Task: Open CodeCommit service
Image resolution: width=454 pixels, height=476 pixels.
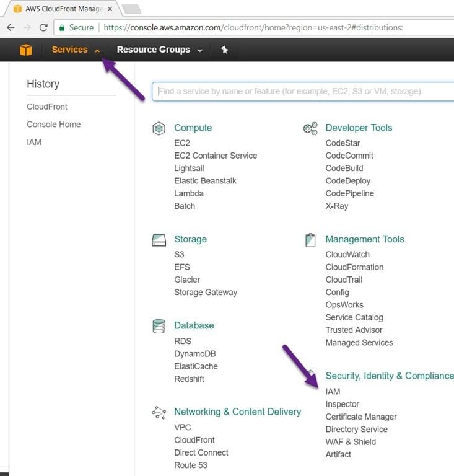Action: [349, 156]
